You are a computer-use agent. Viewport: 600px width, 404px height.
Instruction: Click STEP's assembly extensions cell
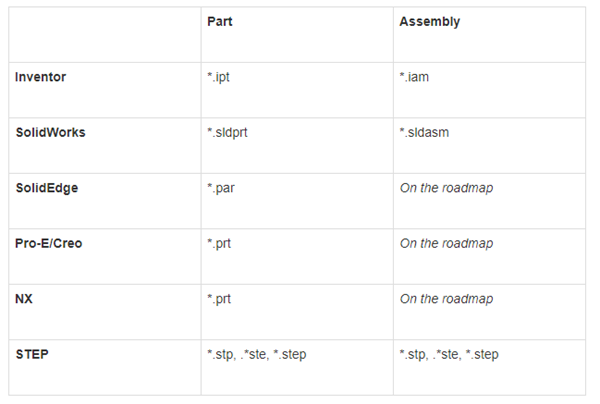pos(449,354)
